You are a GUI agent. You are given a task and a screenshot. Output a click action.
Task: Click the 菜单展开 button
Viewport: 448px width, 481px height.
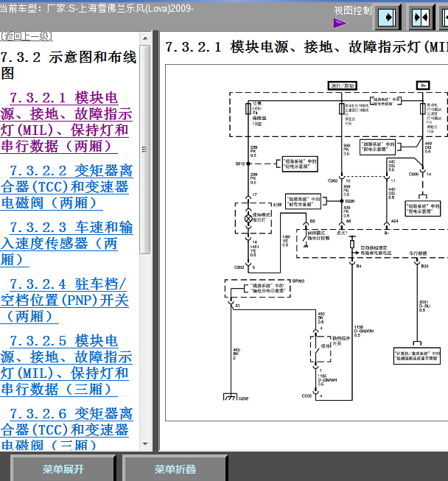[63, 468]
